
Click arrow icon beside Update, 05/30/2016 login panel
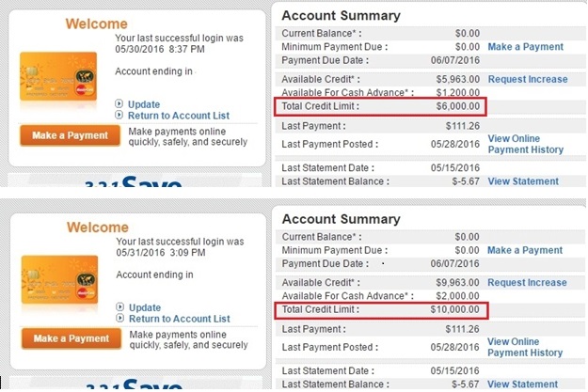click(x=119, y=104)
